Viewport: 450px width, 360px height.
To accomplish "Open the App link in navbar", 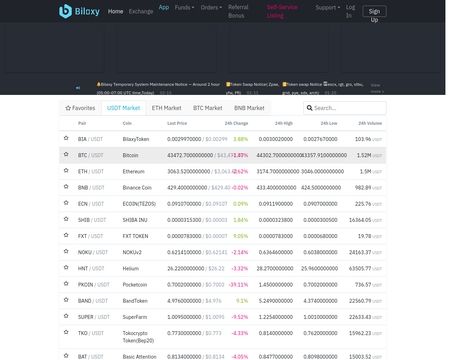I will point(164,7).
